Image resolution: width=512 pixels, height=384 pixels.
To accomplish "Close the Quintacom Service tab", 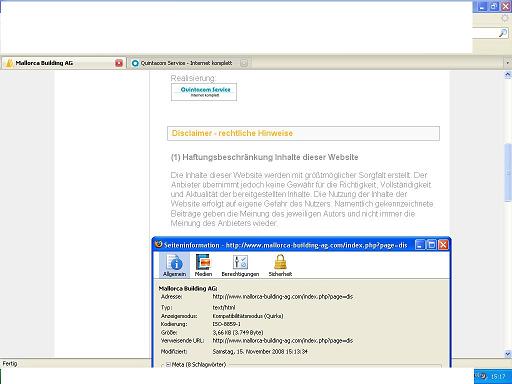I will [244, 63].
